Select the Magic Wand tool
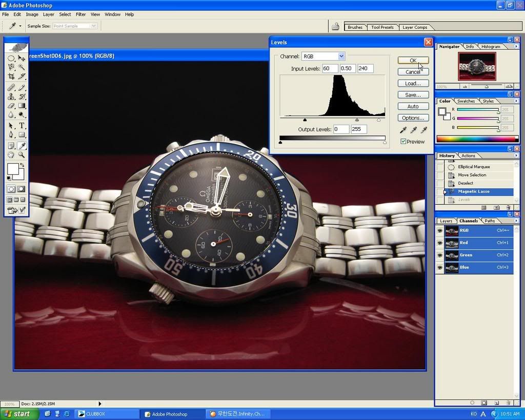Screen dimensions: 525x420 tap(22, 67)
